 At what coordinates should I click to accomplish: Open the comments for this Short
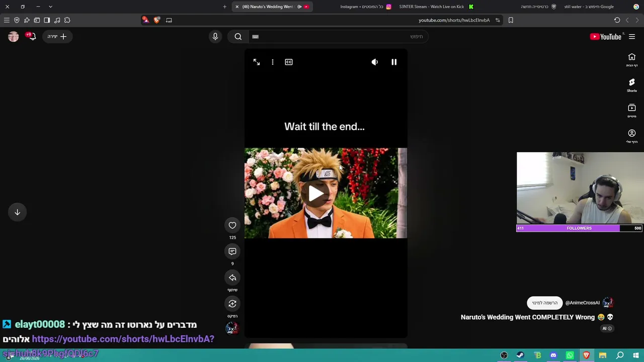(232, 251)
